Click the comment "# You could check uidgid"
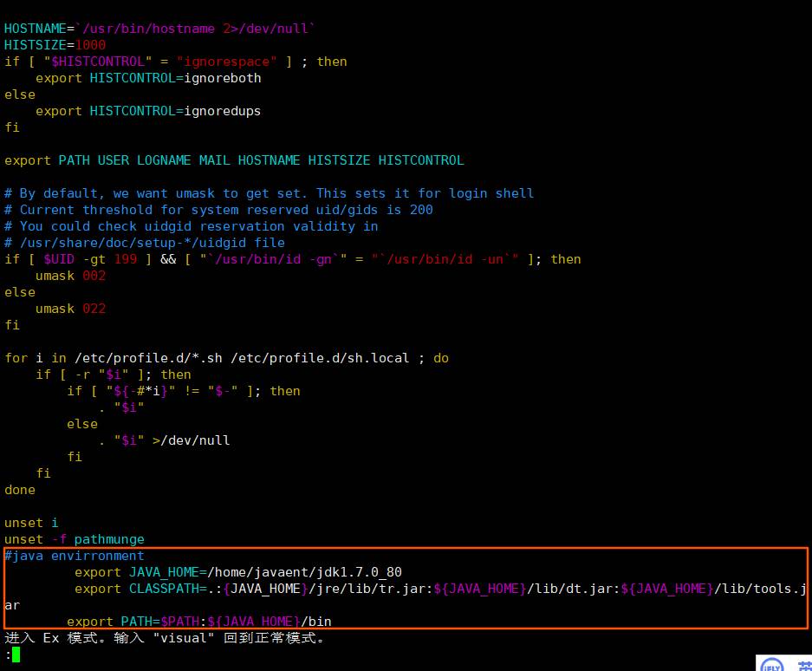 coord(192,226)
